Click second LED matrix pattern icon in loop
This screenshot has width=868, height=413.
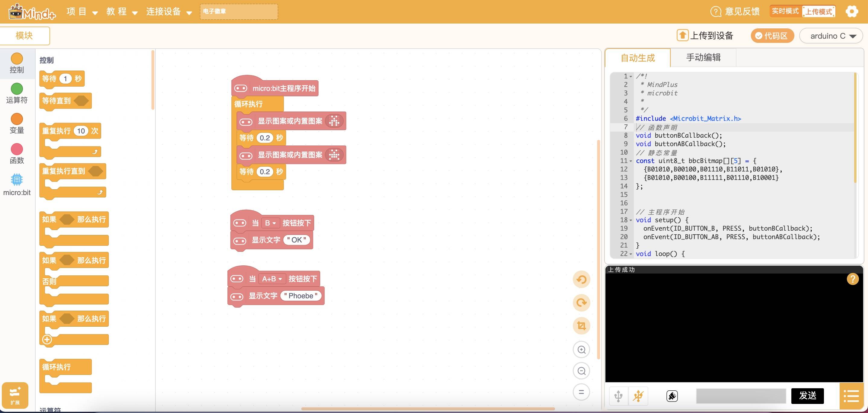point(334,155)
